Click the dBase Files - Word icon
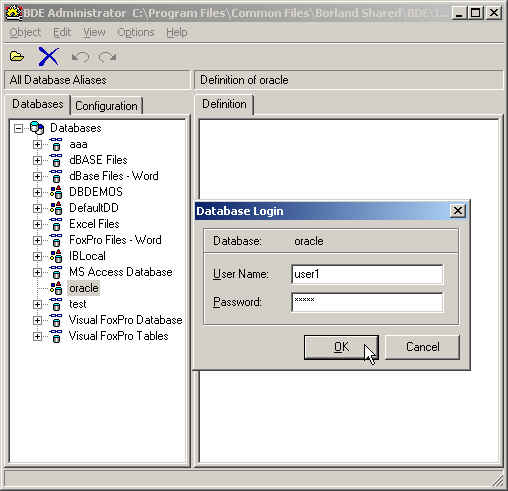 [x=56, y=176]
